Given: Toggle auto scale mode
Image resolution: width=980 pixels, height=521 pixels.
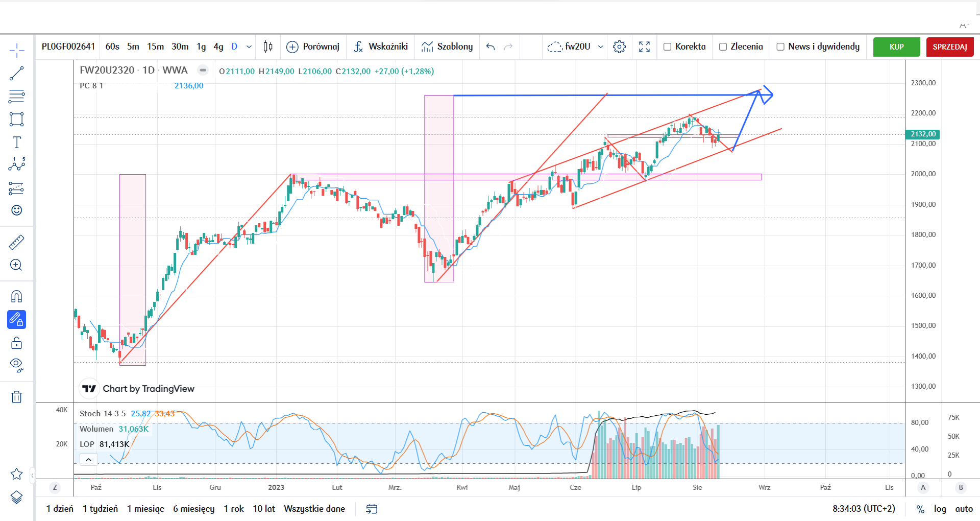Looking at the screenshot, I should (x=964, y=509).
